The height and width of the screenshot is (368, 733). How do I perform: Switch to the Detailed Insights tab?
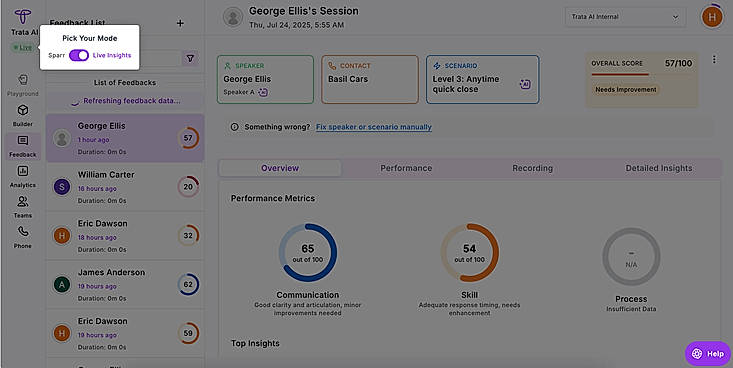tap(659, 168)
